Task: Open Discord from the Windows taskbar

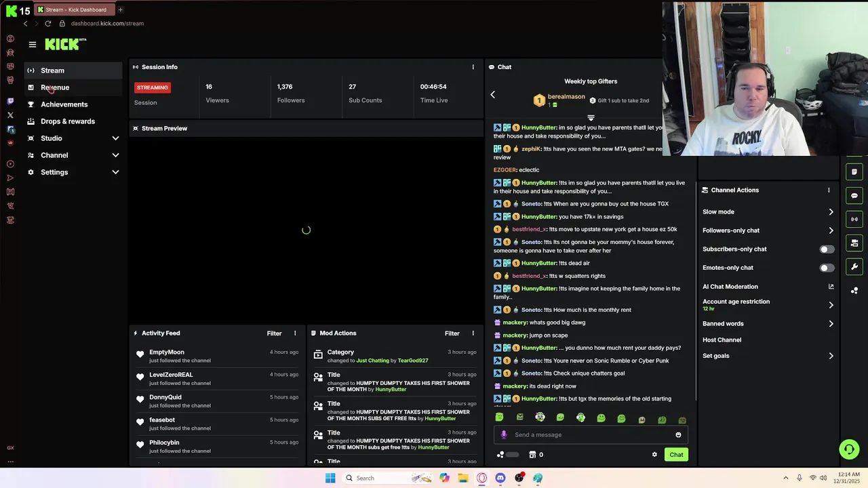Action: tap(500, 478)
